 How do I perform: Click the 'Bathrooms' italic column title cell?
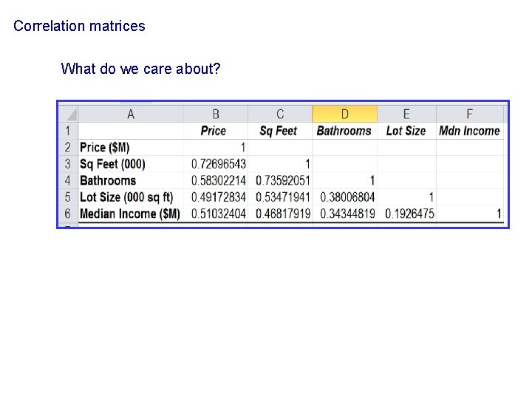(345, 131)
